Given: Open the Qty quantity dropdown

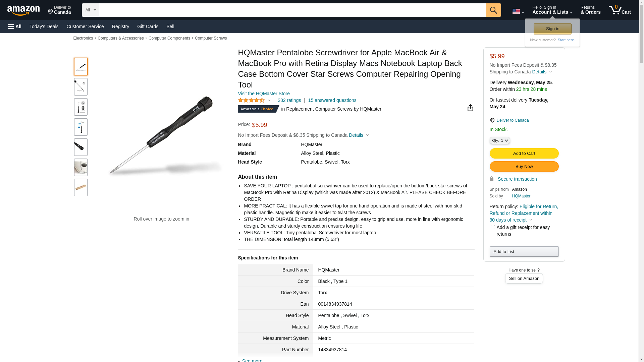Looking at the screenshot, I should coord(500,140).
